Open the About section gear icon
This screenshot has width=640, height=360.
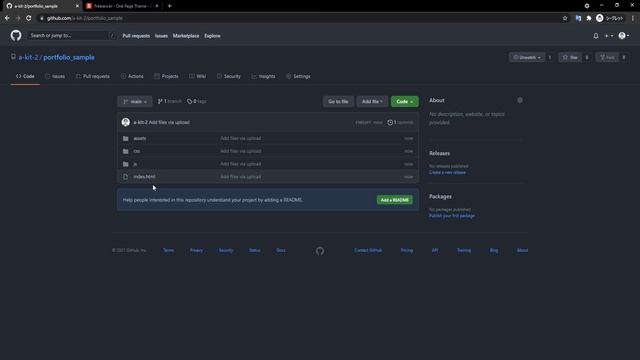click(520, 100)
